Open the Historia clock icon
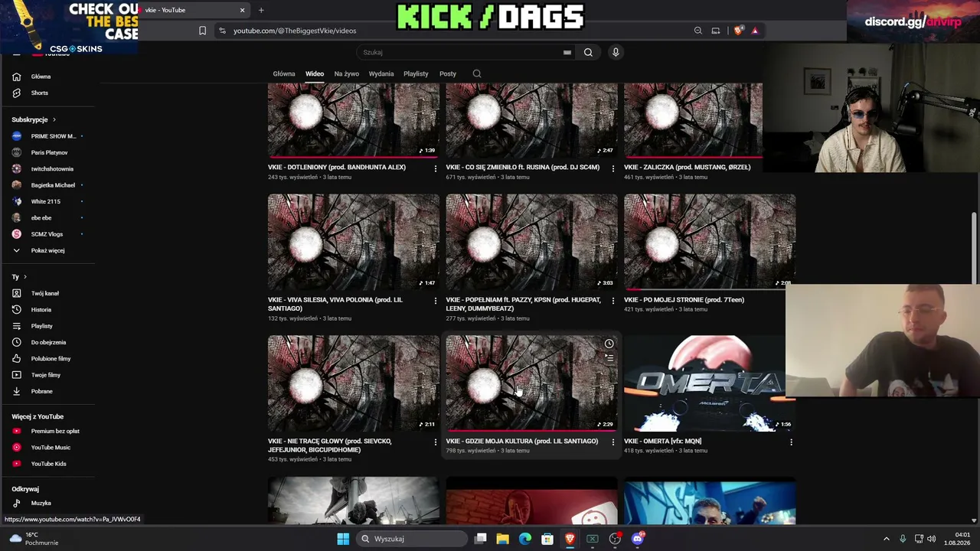The image size is (980, 551). [16, 310]
